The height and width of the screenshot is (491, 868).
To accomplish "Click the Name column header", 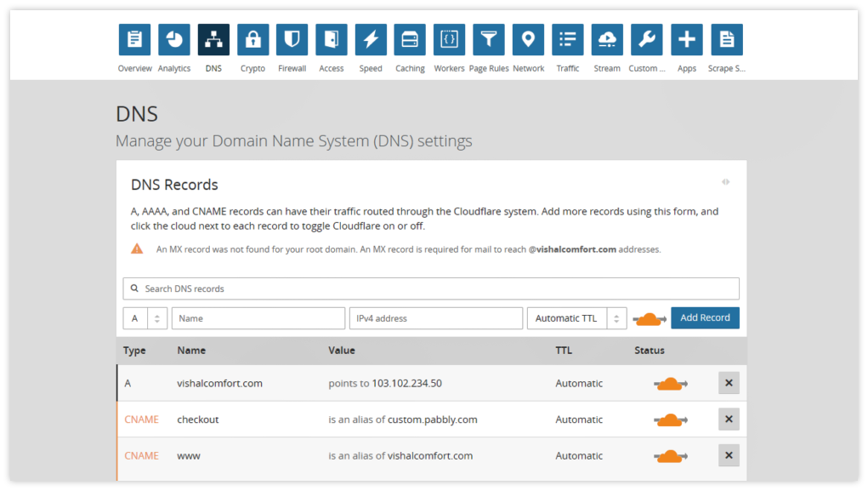I will tap(191, 351).
